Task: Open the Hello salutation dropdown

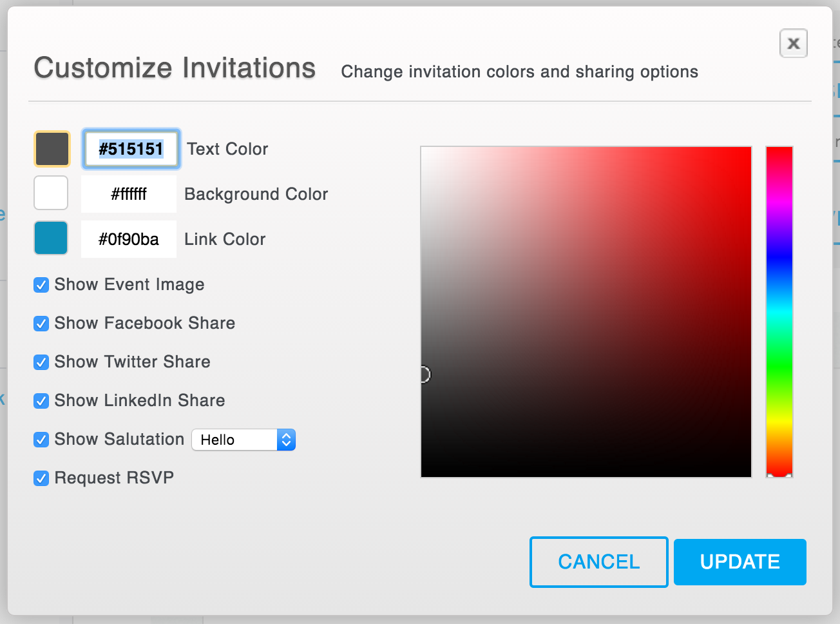Action: 243,440
